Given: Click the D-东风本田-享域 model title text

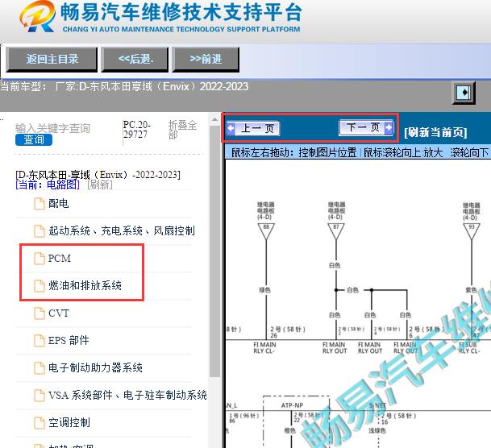Looking at the screenshot, I should coord(98,175).
